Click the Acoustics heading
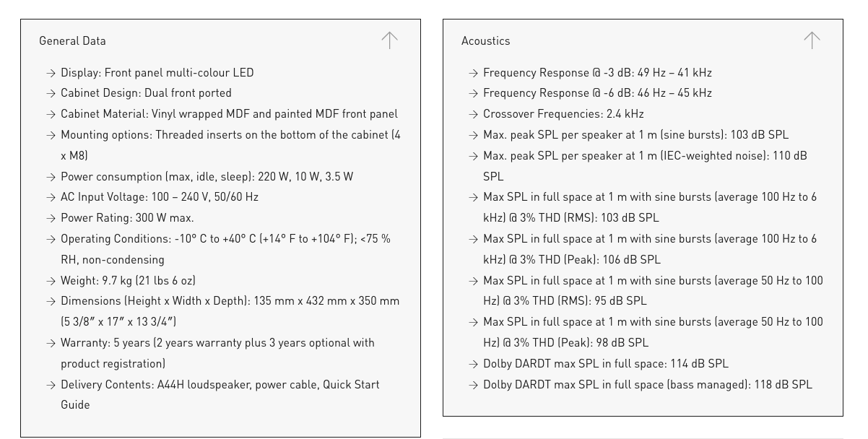 click(485, 41)
